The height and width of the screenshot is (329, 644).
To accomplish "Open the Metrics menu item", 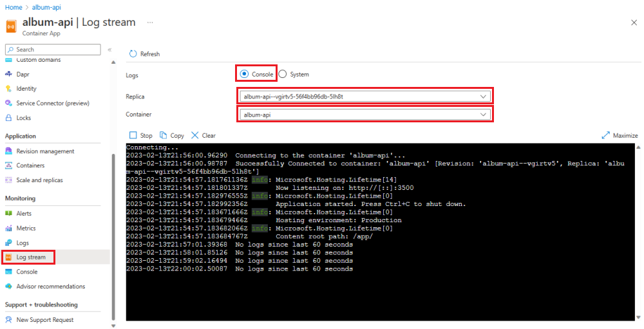I will (26, 229).
